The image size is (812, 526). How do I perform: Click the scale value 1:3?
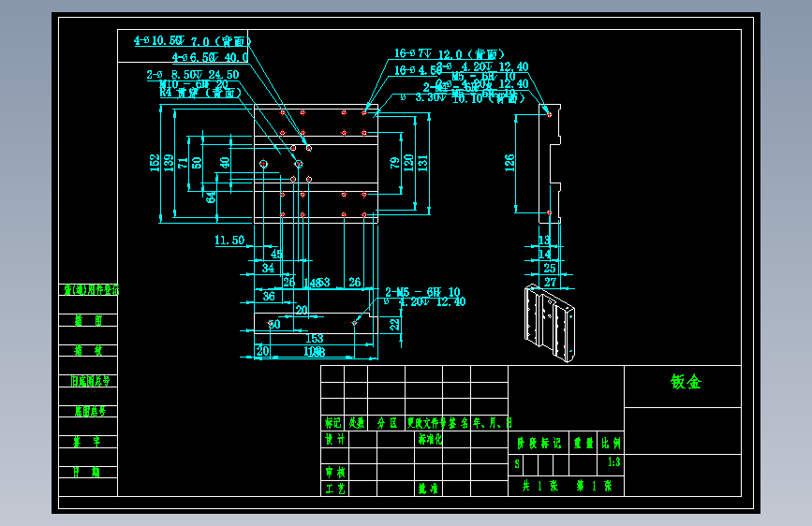(x=613, y=461)
